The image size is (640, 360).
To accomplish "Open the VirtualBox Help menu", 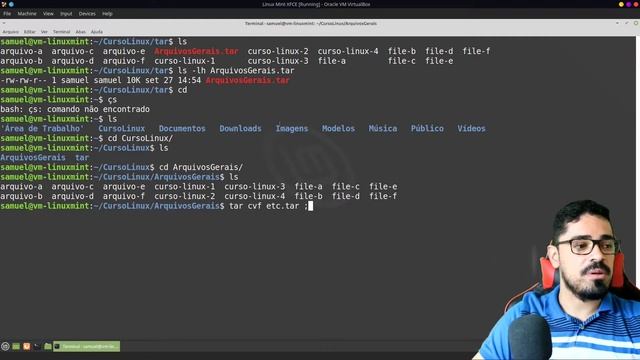I will click(x=107, y=14).
